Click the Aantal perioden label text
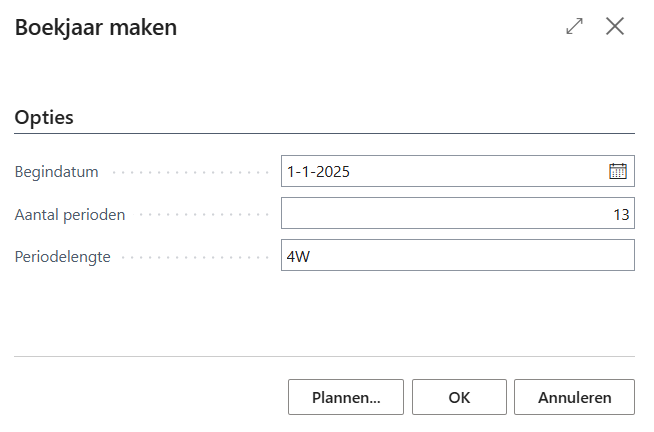654x432 pixels. click(x=70, y=213)
